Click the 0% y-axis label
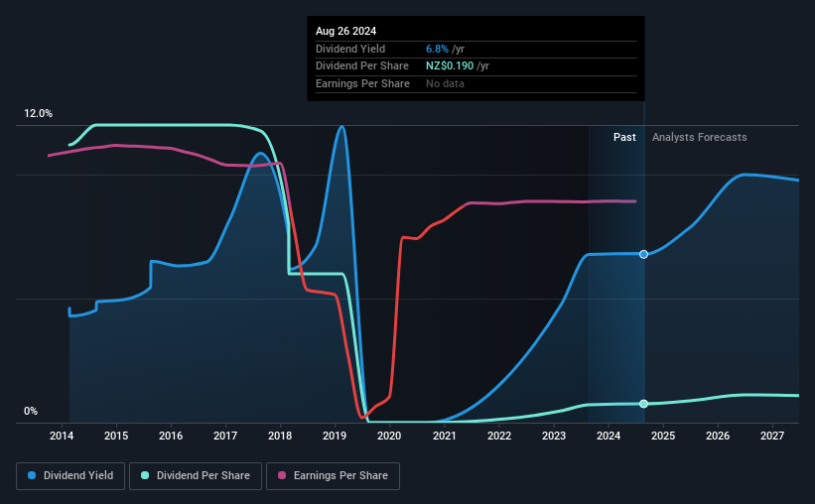 coord(31,411)
